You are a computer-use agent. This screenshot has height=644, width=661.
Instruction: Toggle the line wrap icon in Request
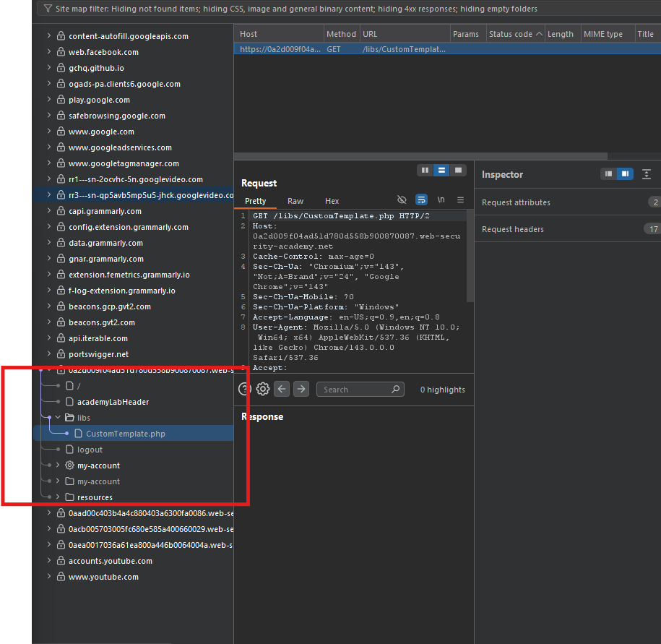[x=421, y=199]
